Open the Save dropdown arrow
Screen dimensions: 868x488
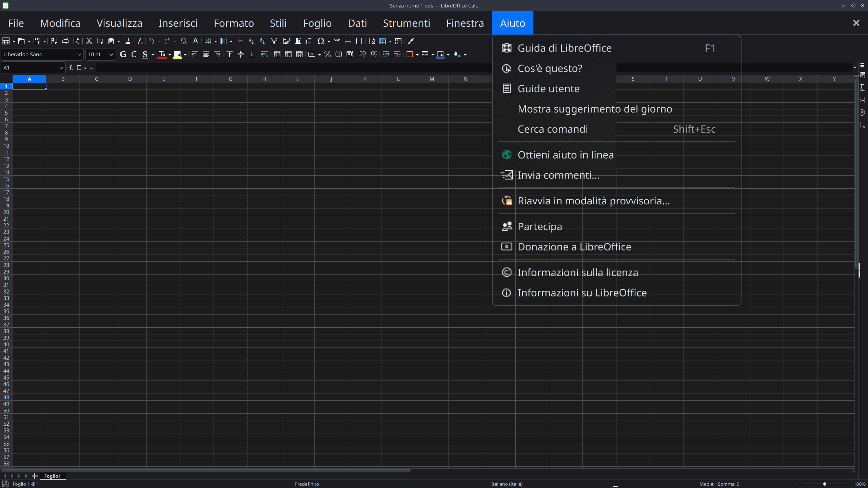click(x=44, y=41)
